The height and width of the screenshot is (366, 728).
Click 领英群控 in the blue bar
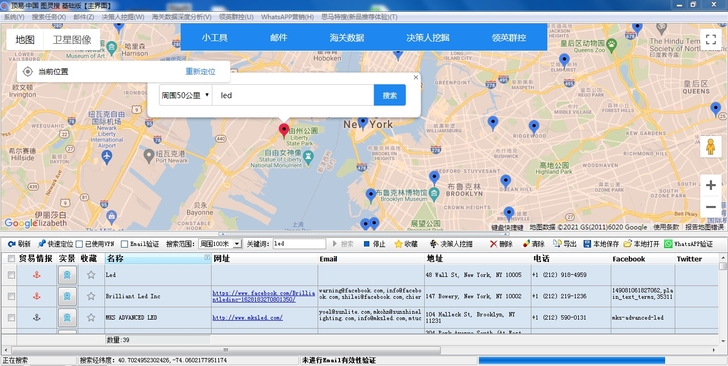(509, 38)
